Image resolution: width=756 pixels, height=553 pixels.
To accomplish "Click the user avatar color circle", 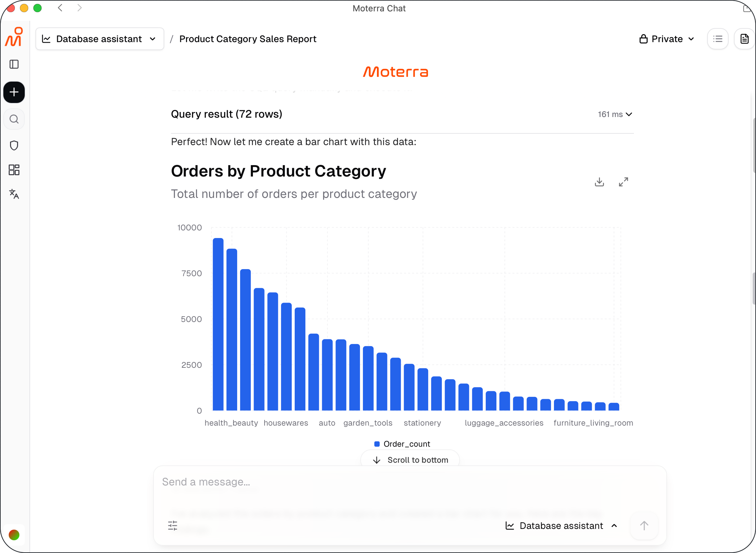I will click(x=14, y=535).
